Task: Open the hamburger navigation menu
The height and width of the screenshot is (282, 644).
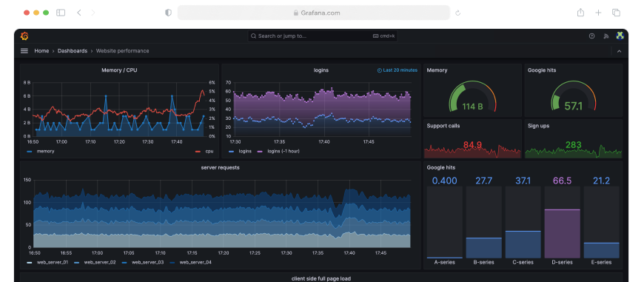Action: click(24, 51)
